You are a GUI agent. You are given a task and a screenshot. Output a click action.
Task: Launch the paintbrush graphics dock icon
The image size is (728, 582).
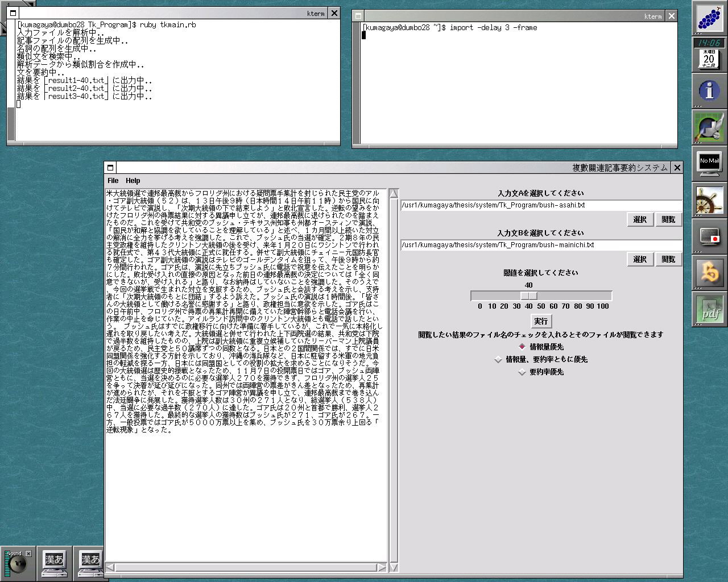(709, 127)
